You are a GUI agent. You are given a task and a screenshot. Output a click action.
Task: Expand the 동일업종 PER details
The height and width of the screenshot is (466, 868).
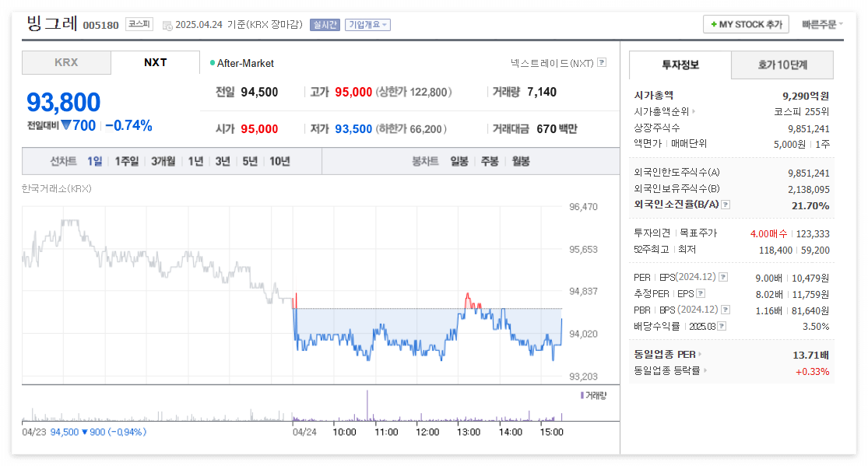click(701, 354)
